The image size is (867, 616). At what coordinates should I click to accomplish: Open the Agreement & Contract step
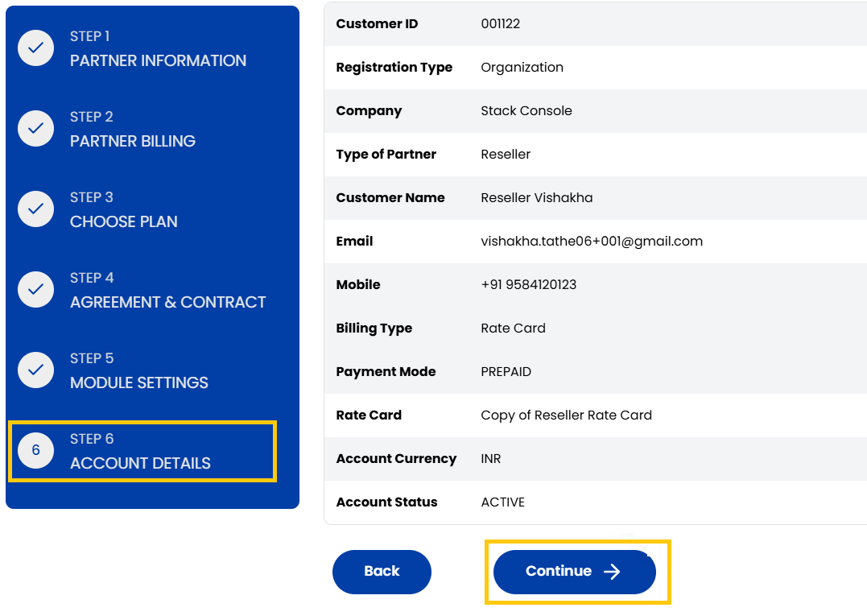click(x=168, y=302)
